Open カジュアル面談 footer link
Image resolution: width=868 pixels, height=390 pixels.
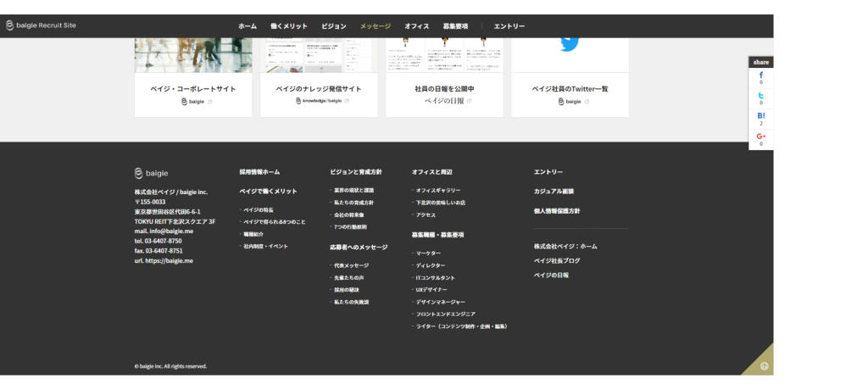554,191
